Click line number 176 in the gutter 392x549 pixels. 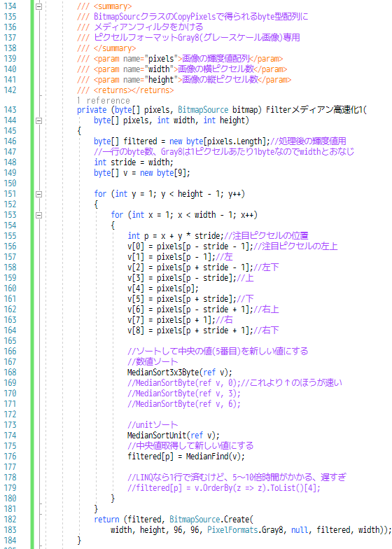(10, 457)
